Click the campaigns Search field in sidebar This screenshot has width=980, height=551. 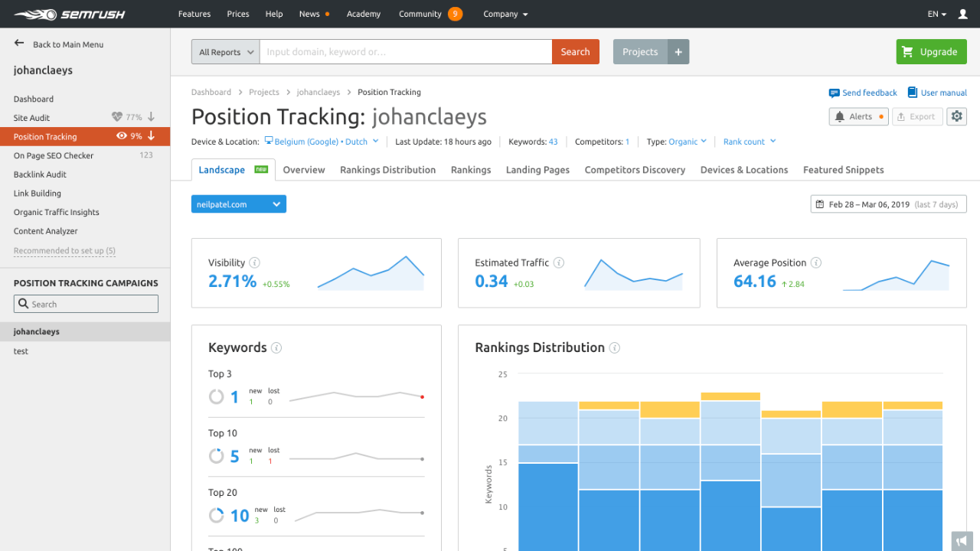click(86, 304)
